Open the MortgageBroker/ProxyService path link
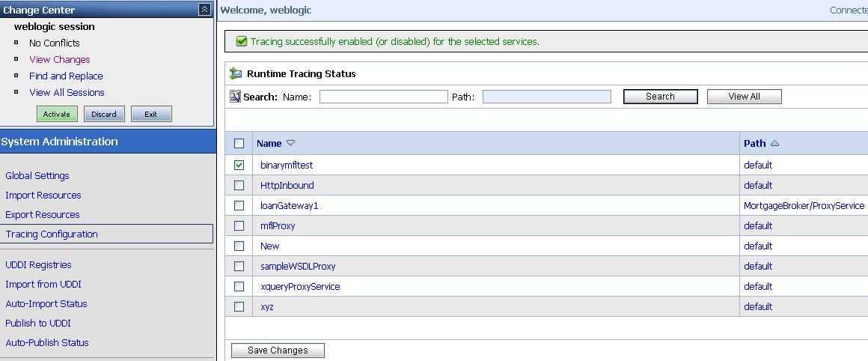This screenshot has width=868, height=361. [x=804, y=205]
